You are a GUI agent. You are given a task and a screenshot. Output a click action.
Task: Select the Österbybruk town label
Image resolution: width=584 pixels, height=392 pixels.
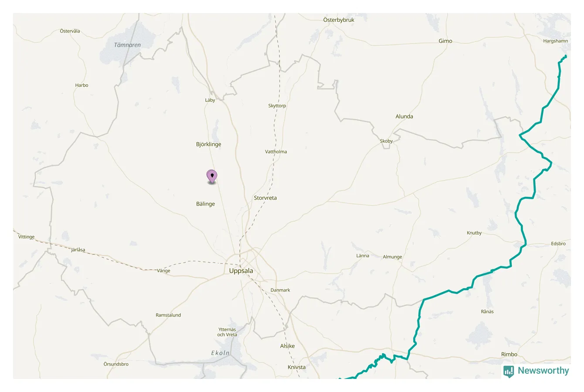[339, 20]
